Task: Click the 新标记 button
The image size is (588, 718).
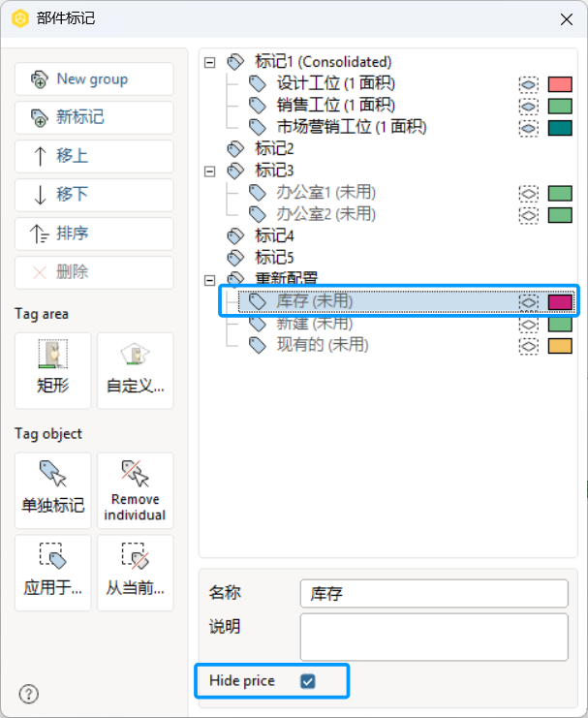Action: click(94, 117)
